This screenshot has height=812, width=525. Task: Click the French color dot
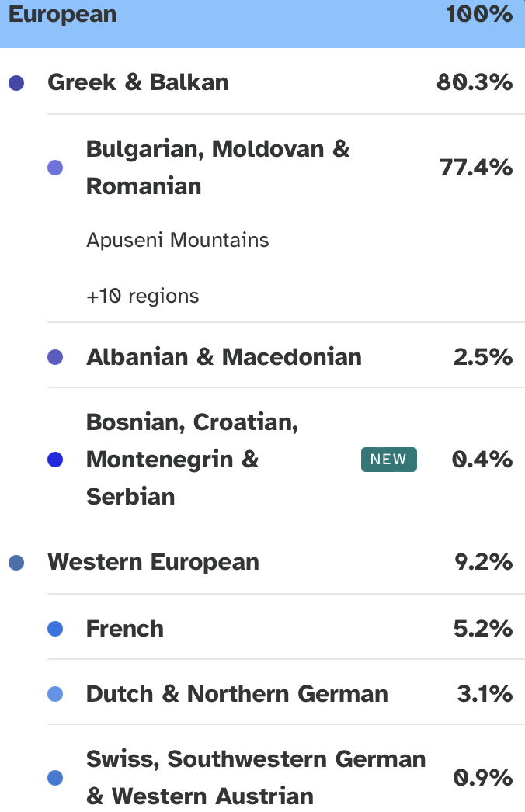pyautogui.click(x=55, y=629)
